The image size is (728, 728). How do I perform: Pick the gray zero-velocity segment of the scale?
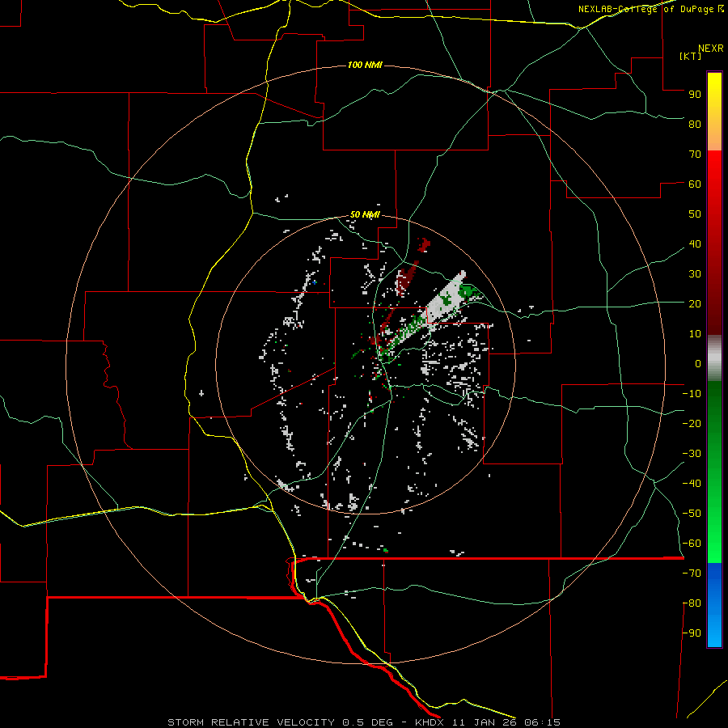tap(714, 358)
